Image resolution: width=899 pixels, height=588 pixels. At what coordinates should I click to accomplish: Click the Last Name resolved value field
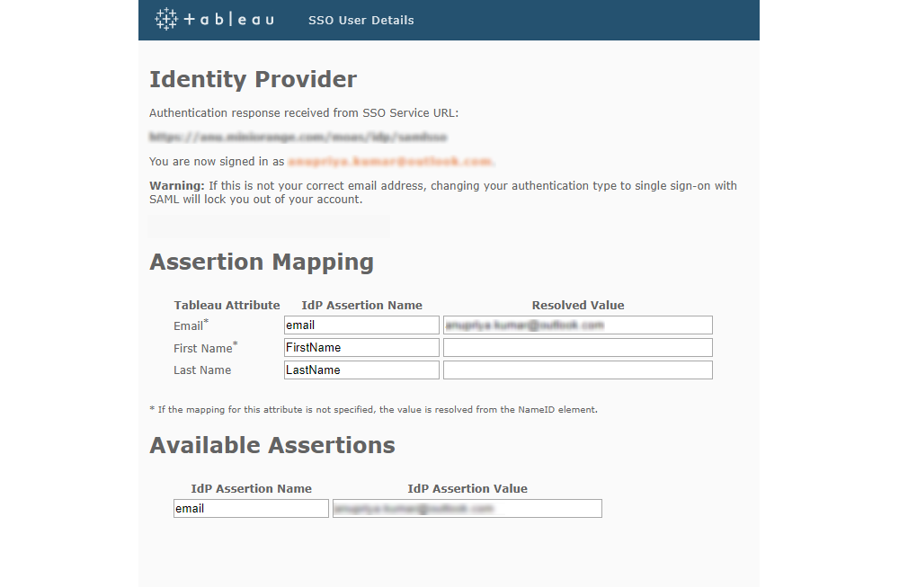[578, 370]
